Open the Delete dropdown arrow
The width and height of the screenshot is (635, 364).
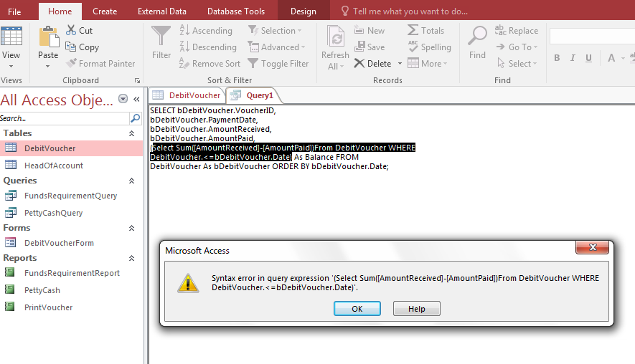pyautogui.click(x=400, y=64)
